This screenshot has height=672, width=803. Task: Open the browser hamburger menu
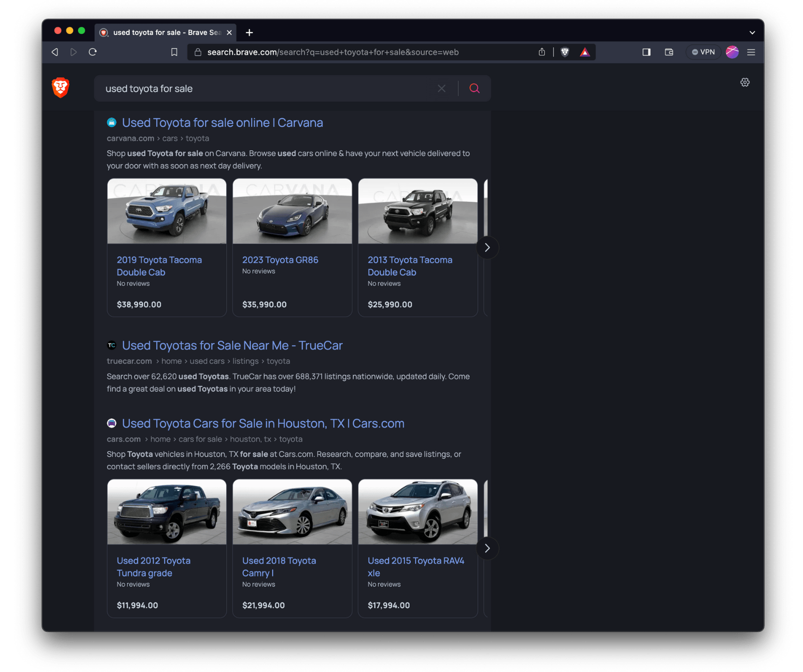[x=751, y=52]
